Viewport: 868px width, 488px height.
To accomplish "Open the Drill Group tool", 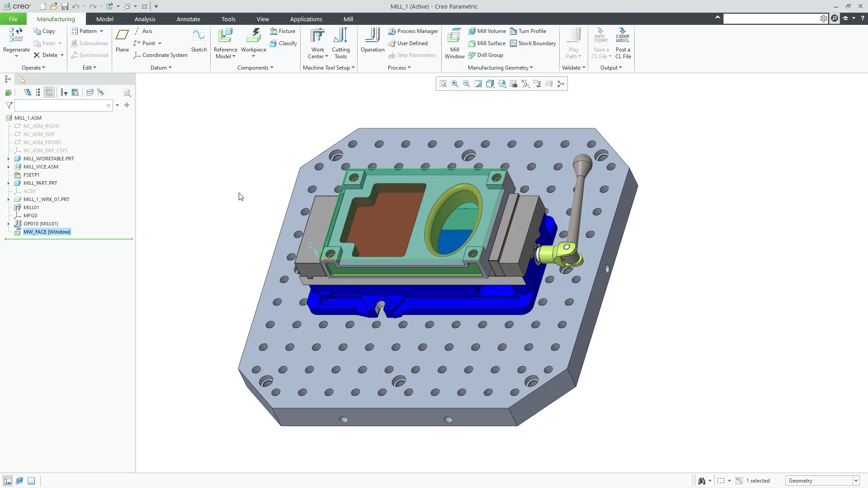I will pyautogui.click(x=486, y=55).
